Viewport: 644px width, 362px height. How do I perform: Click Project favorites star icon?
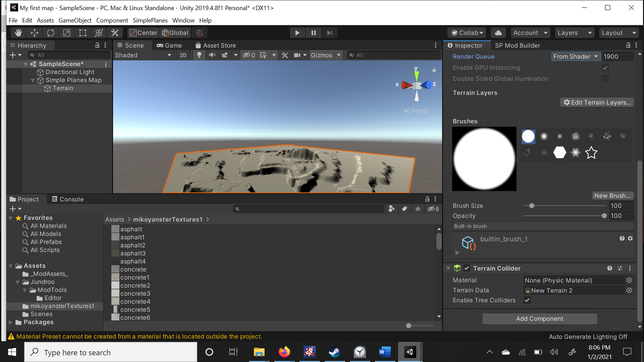point(417,209)
